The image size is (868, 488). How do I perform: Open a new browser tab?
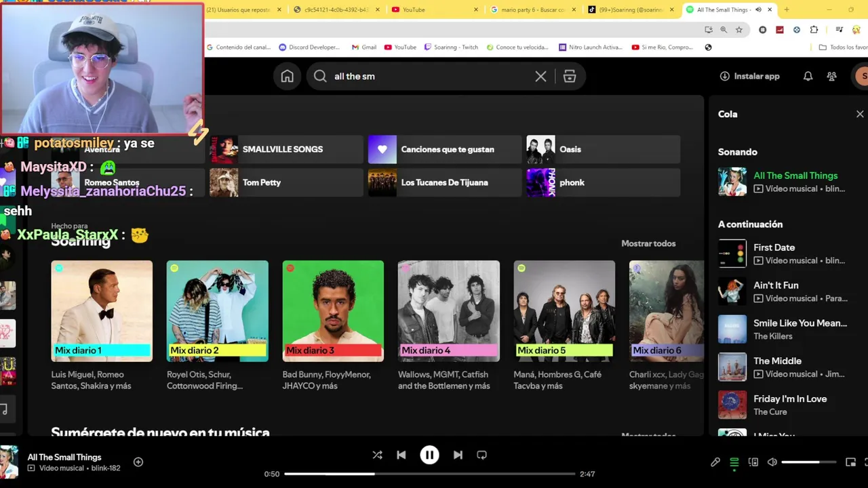[x=787, y=9]
